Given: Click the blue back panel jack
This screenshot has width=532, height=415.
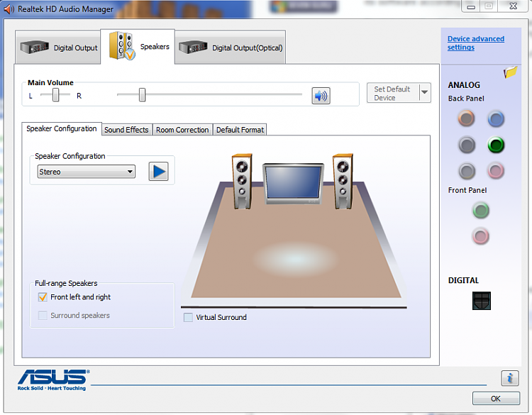Looking at the screenshot, I should tap(496, 118).
